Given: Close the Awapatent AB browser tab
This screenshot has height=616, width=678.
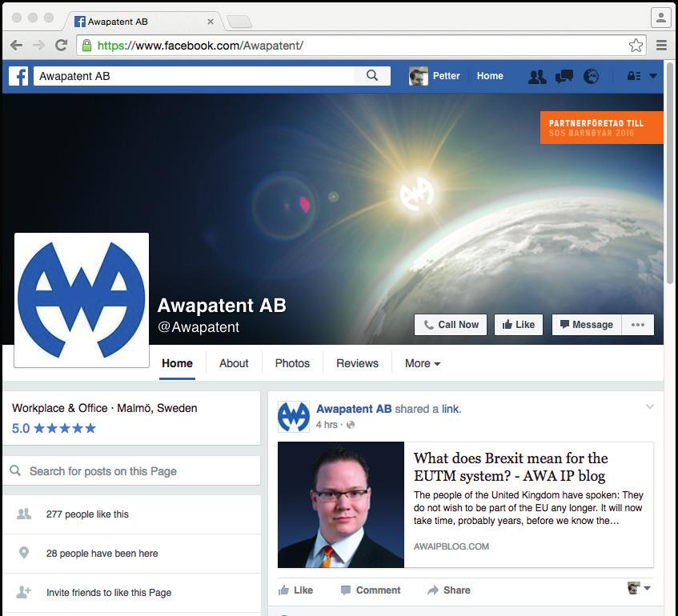Looking at the screenshot, I should (211, 21).
